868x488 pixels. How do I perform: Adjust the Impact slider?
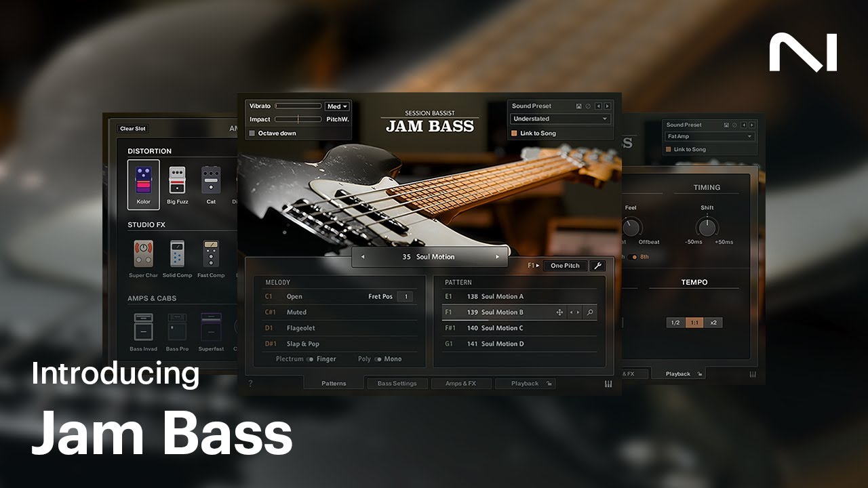click(298, 119)
